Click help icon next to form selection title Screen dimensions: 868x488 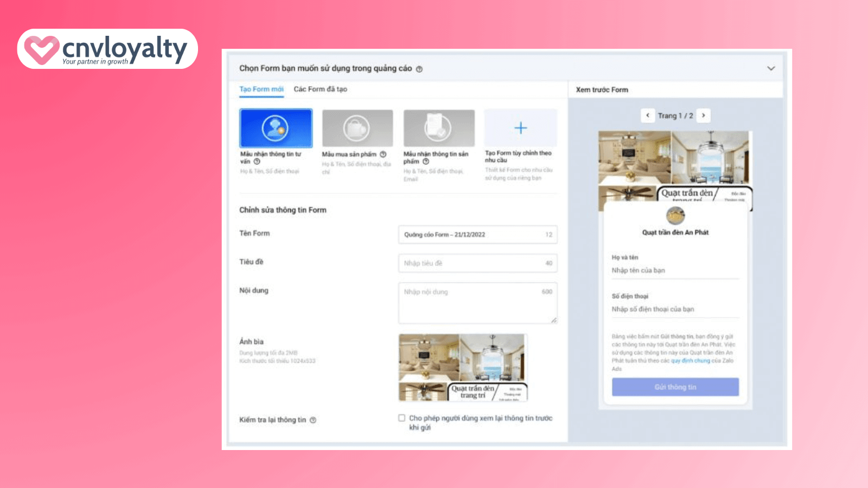[x=419, y=69]
